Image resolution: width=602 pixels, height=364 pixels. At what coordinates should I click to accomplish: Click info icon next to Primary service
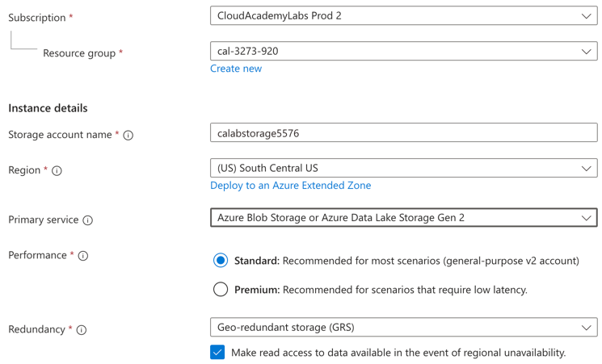click(87, 220)
